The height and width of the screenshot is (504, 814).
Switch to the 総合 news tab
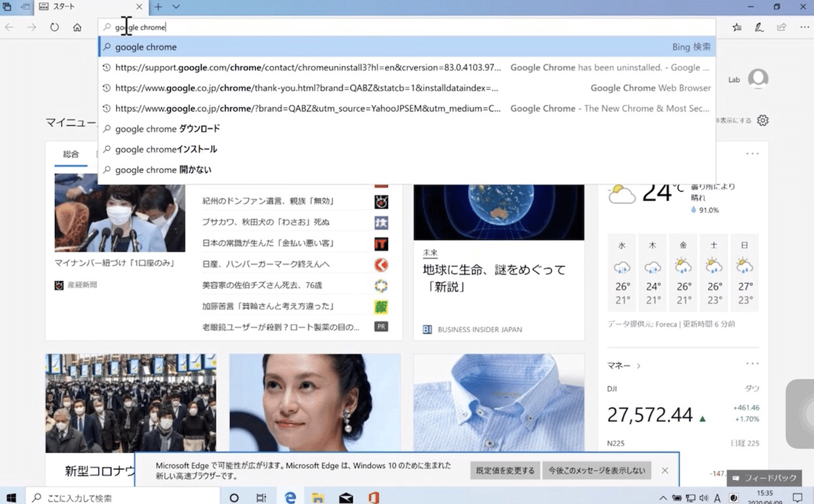tap(71, 155)
